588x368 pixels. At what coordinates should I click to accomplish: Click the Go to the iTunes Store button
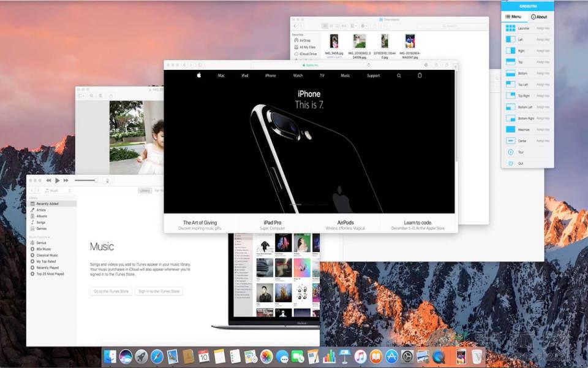(x=111, y=291)
